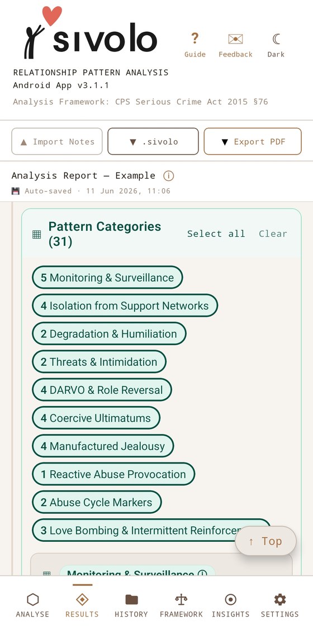This screenshot has width=313, height=644.
Task: Click the Analysis Report — Example title
Action: 83,176
